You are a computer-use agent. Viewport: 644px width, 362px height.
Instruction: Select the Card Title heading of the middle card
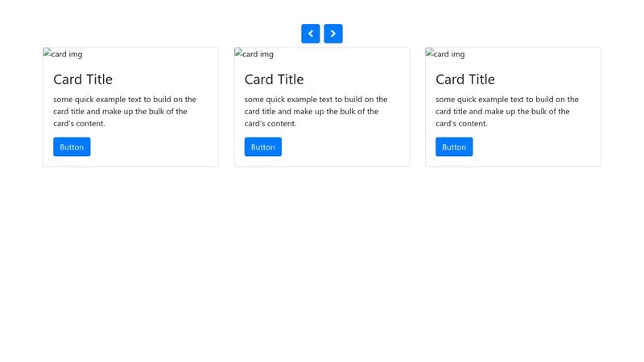coord(274,79)
